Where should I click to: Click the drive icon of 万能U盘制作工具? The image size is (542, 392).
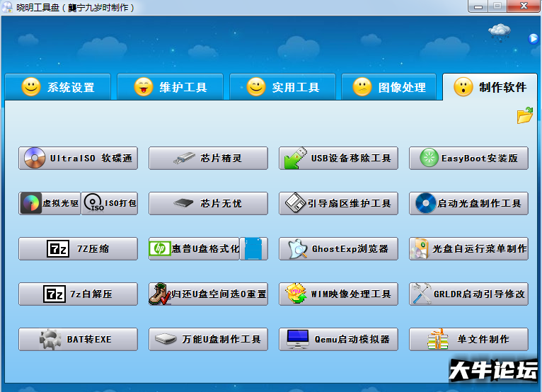(166, 339)
